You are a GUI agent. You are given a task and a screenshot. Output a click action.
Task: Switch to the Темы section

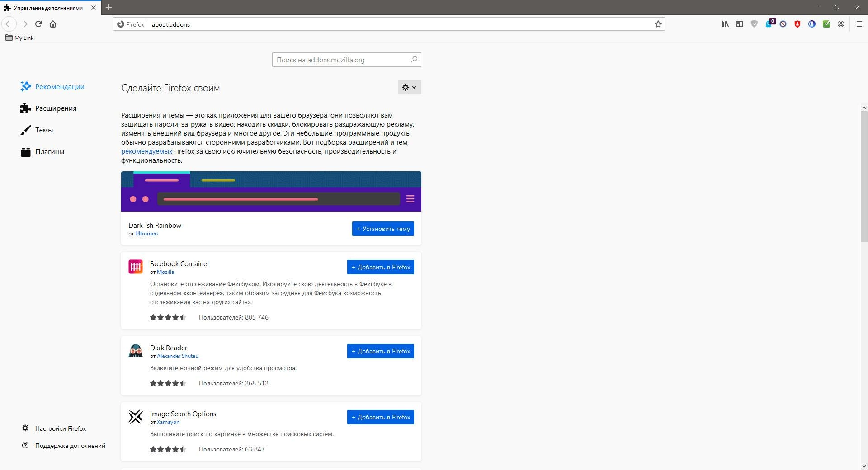pos(37,130)
